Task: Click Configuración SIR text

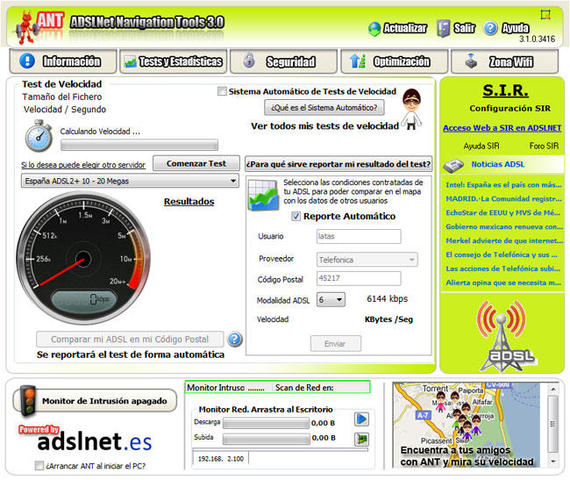Action: pyautogui.click(x=510, y=108)
